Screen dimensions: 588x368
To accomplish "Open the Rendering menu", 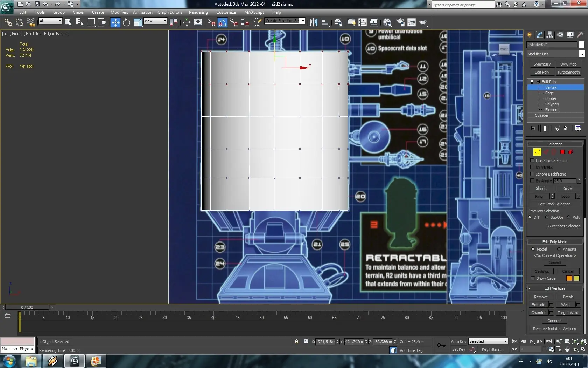I will (x=198, y=12).
